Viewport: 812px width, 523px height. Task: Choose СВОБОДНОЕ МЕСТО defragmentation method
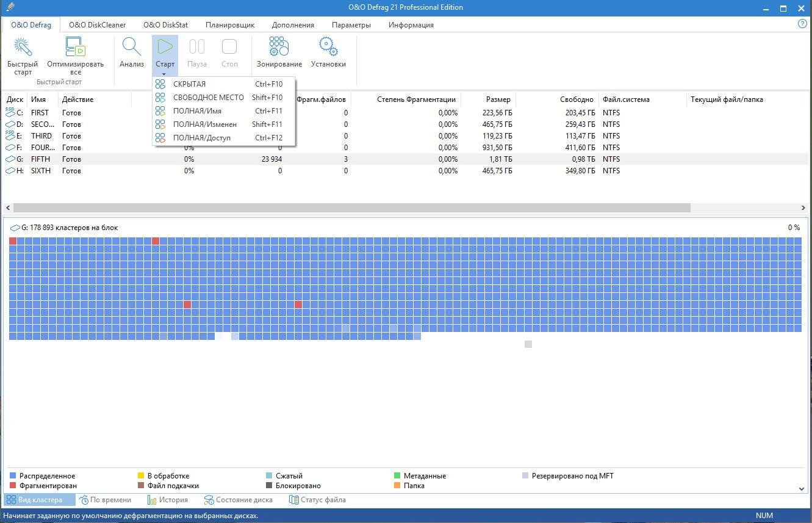tap(225, 98)
